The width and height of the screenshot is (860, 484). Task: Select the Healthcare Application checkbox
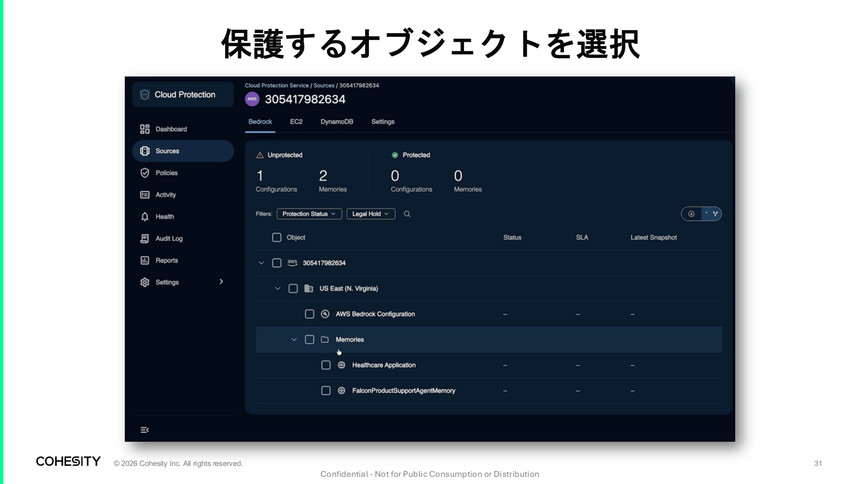[326, 365]
